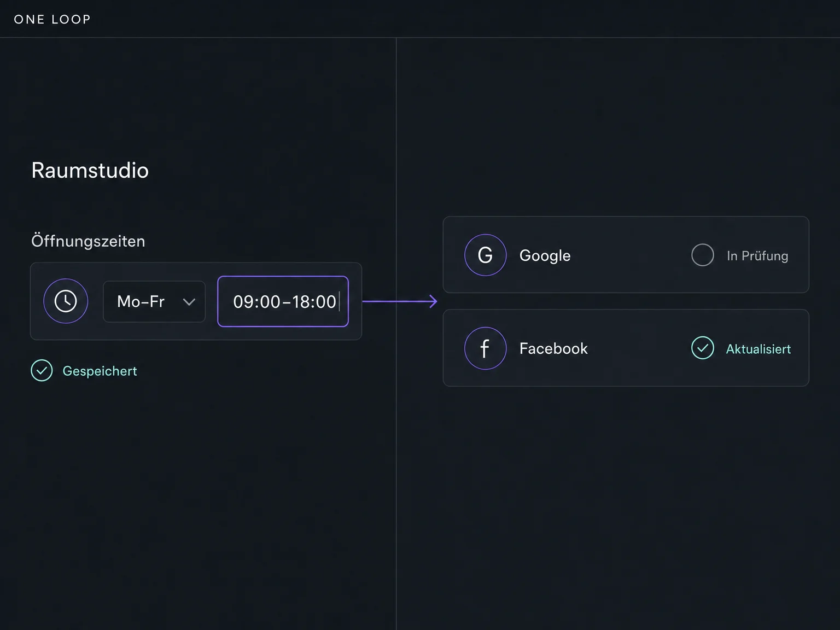Viewport: 840px width, 630px height.
Task: Click the Öffnungszeiten label
Action: point(88,241)
